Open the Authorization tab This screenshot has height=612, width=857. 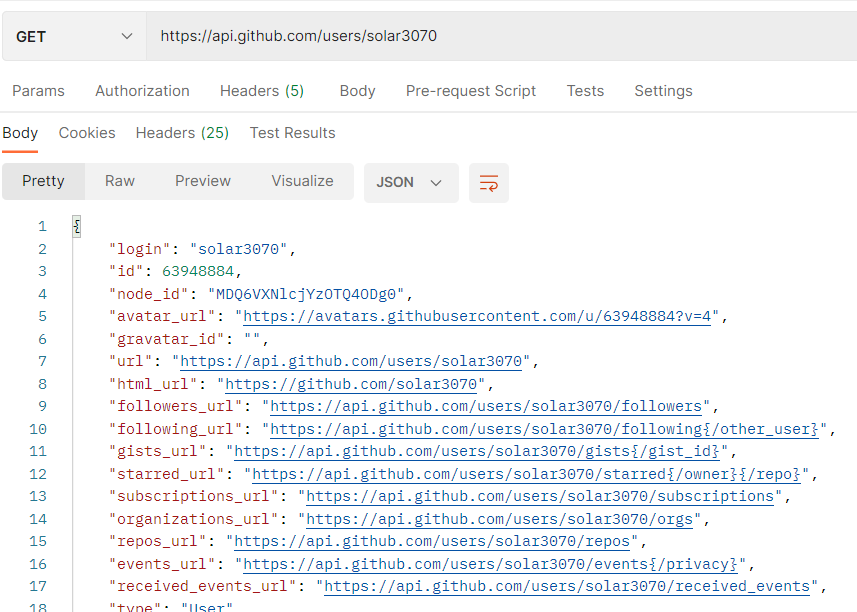[x=142, y=91]
